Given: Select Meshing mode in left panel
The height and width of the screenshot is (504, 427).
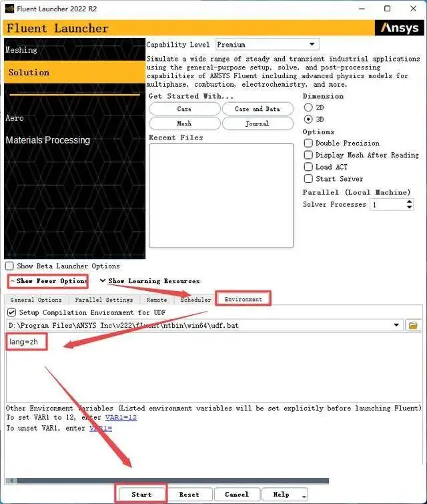Looking at the screenshot, I should (x=75, y=50).
